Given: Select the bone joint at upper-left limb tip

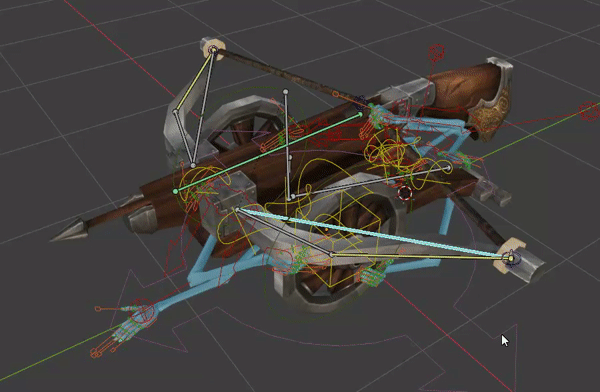Looking at the screenshot, I should [214, 50].
